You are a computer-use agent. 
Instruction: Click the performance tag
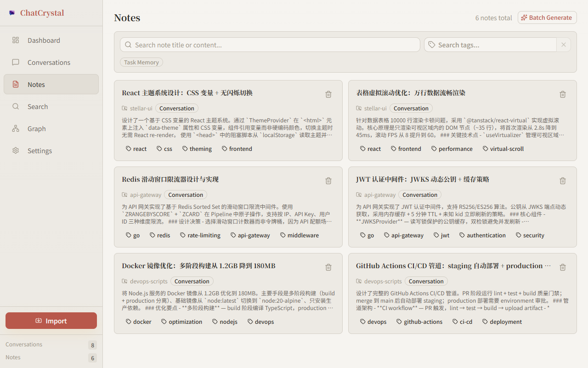tap(452, 149)
